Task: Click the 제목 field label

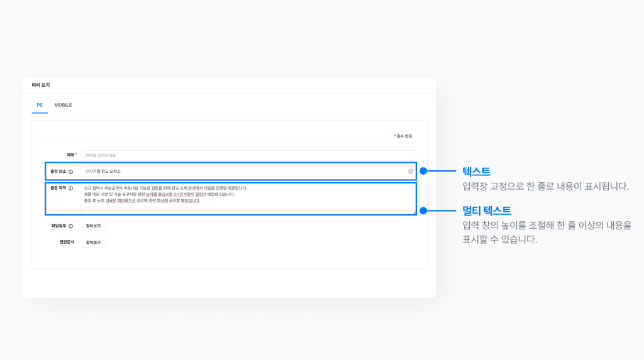Action: point(70,155)
